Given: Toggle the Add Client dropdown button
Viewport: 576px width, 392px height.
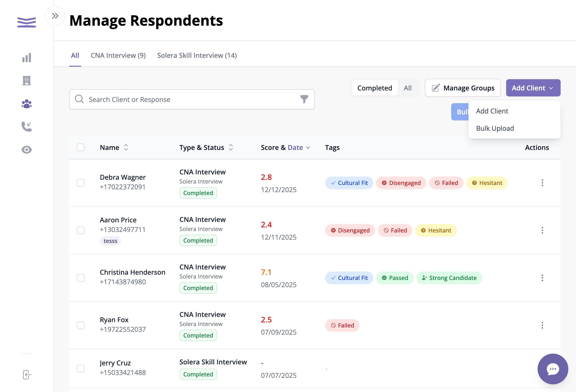Looking at the screenshot, I should tap(533, 88).
